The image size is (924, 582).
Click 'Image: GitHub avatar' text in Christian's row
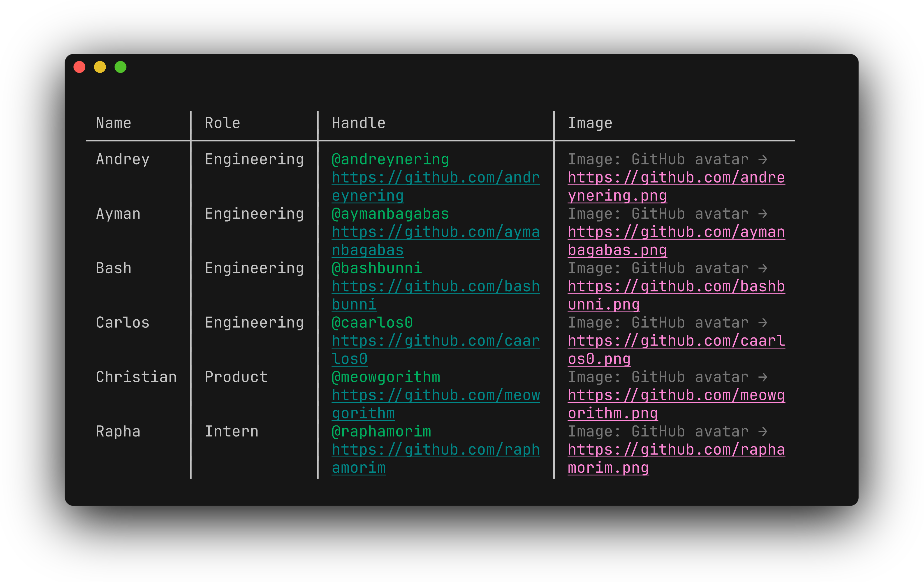tap(658, 377)
